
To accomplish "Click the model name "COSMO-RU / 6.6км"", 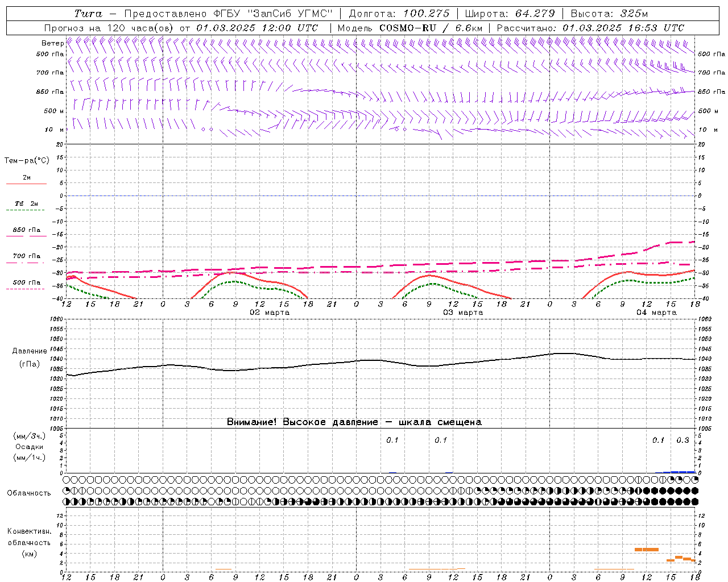I will [x=431, y=28].
